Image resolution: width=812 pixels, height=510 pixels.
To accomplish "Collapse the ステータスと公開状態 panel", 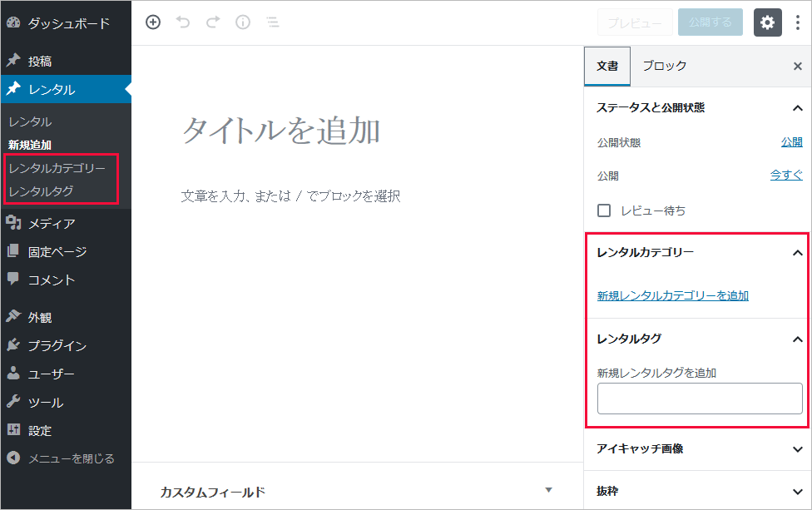I will 797,107.
